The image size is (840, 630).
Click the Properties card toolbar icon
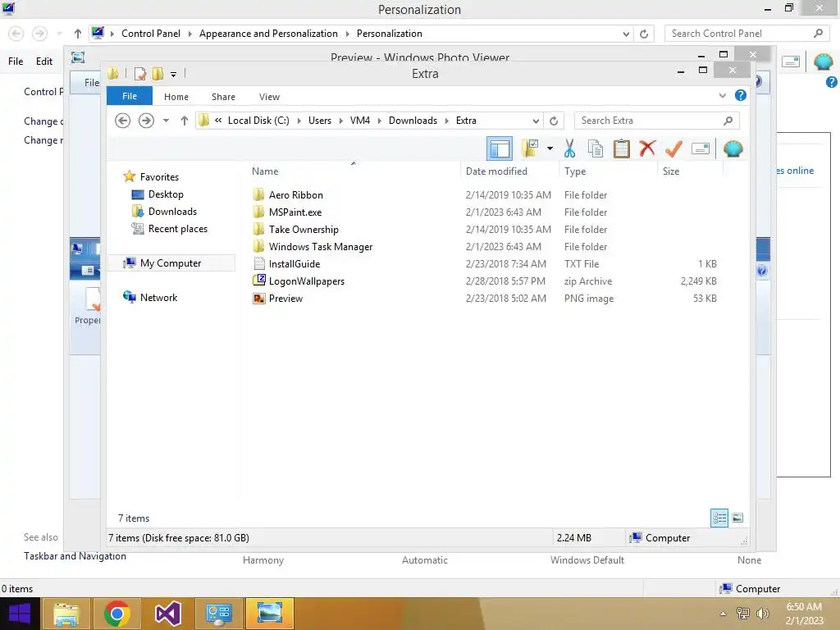coord(701,148)
